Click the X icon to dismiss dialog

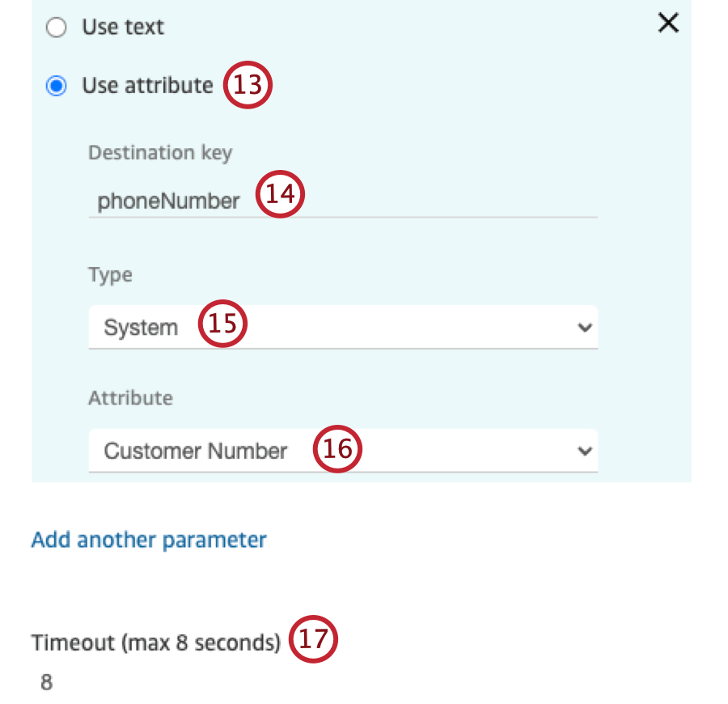667,23
